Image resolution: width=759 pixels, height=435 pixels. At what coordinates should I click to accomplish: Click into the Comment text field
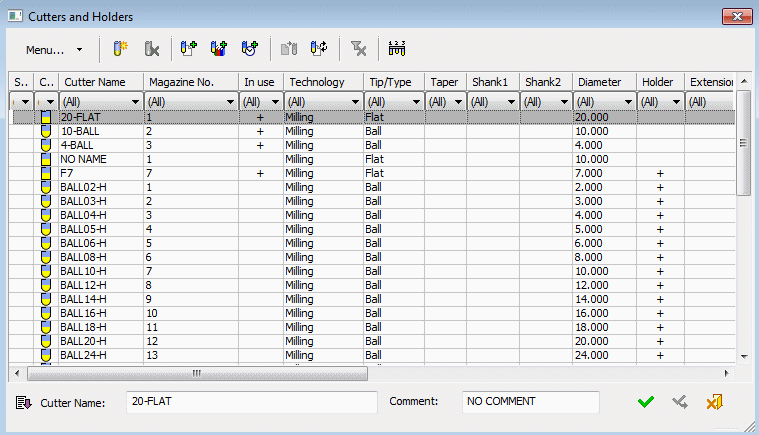coord(530,402)
